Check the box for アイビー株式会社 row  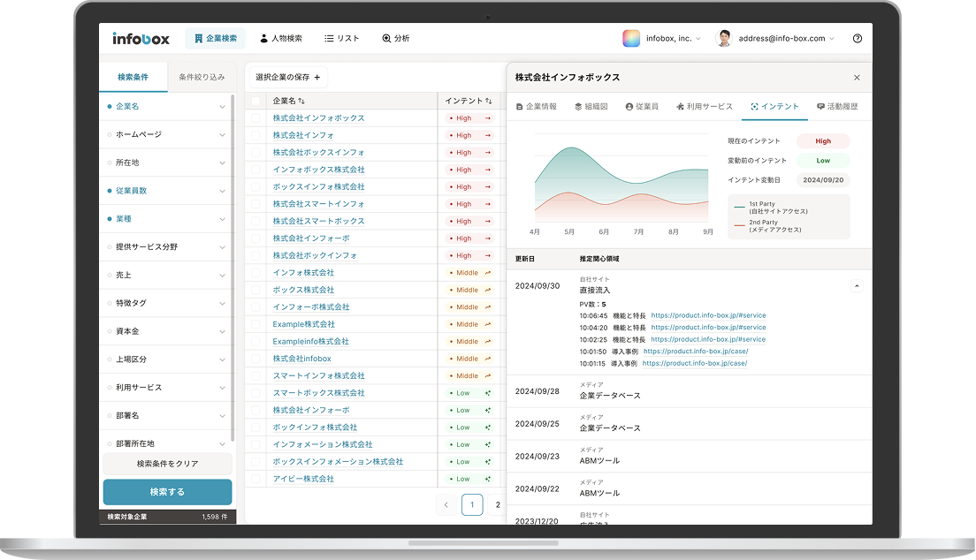pos(255,479)
